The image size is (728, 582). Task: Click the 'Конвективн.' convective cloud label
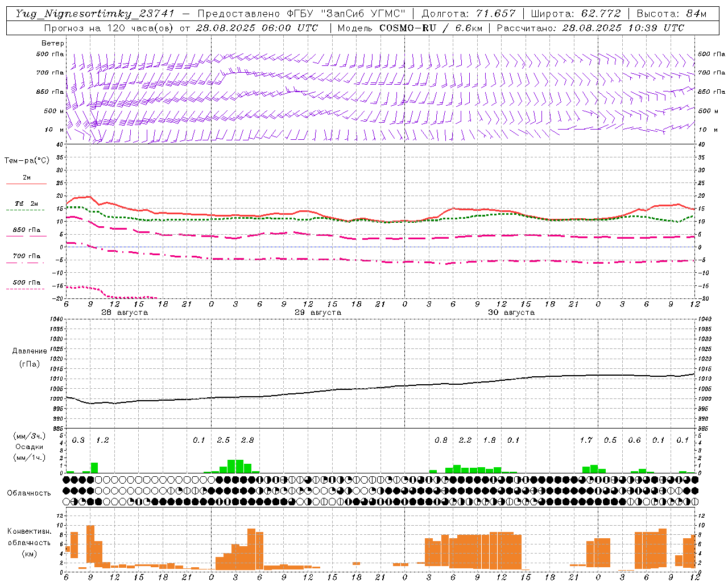tap(30, 531)
